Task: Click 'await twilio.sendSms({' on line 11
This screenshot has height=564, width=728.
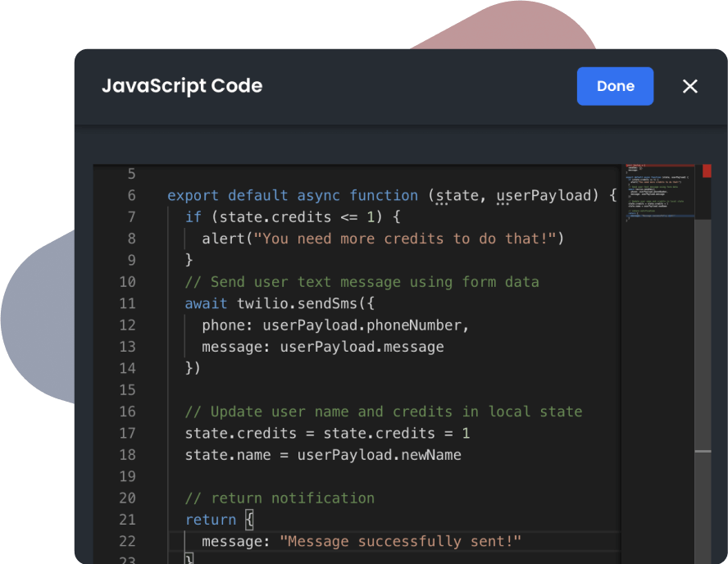Action: pyautogui.click(x=280, y=303)
